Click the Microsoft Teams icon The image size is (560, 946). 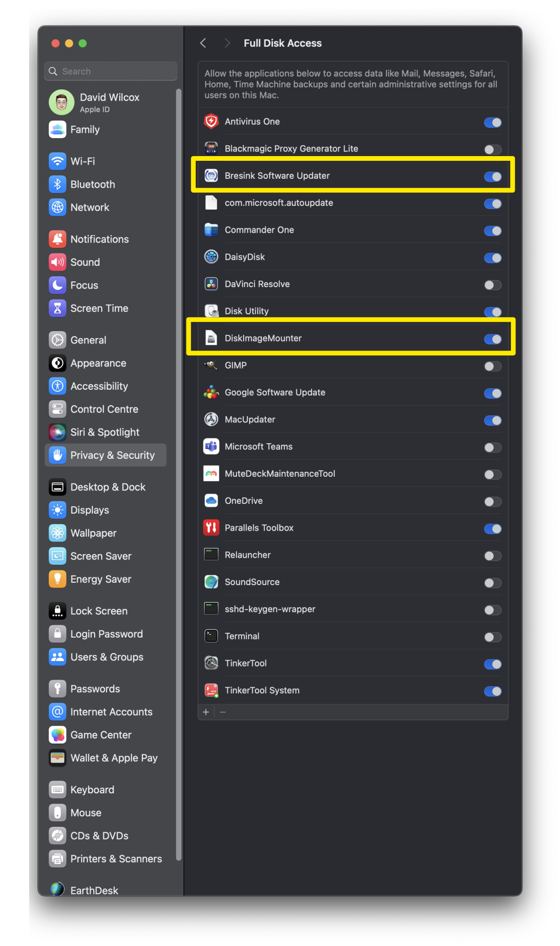coord(211,447)
